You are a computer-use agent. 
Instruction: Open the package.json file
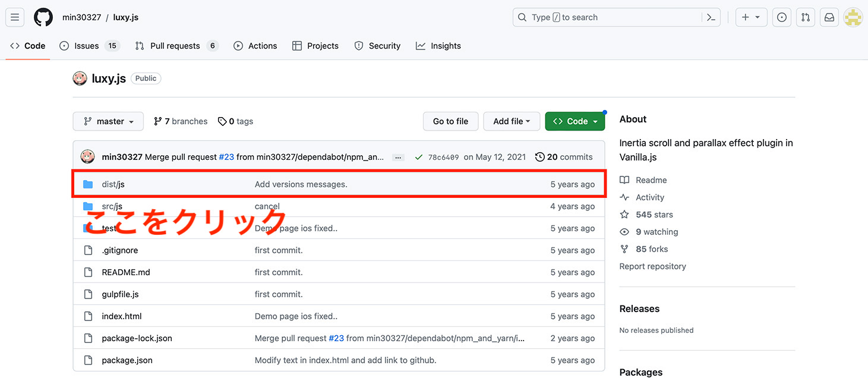pos(127,360)
